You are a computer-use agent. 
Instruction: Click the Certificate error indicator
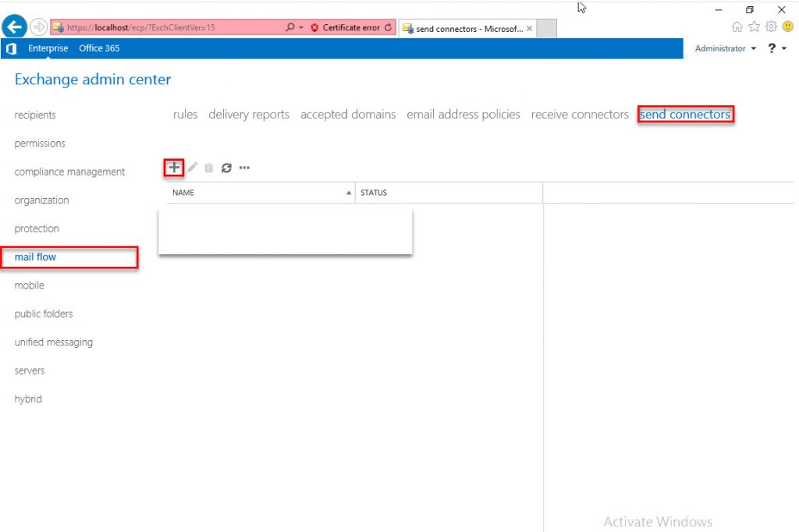pos(345,27)
